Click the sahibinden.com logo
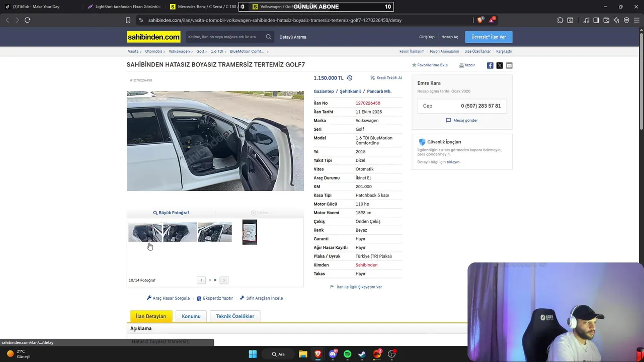Screen dimensions: 644x362 (x=153, y=37)
